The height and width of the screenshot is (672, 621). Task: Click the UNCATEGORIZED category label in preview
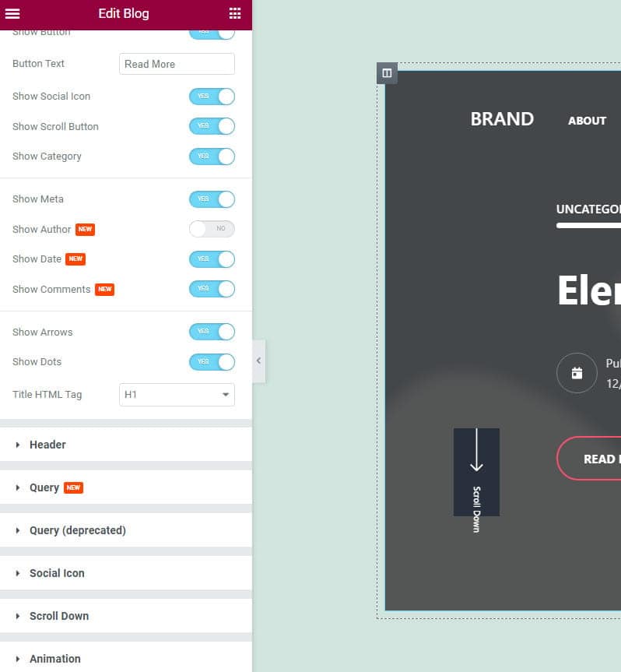(x=588, y=209)
